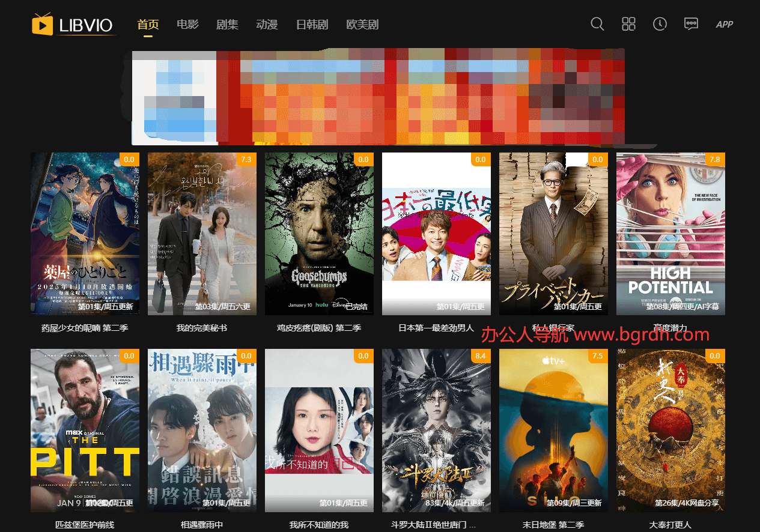
Task: Go to the 动漫 section
Action: [x=267, y=25]
